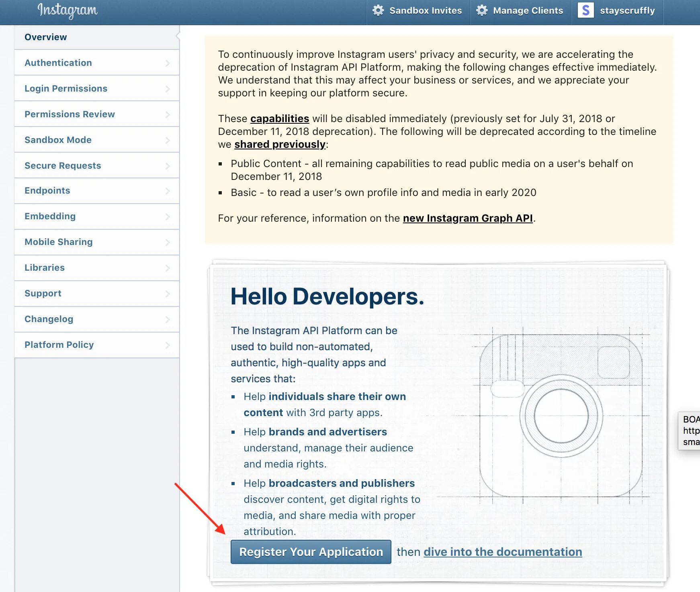The height and width of the screenshot is (592, 700).
Task: View the Changelog page
Action: [97, 319]
